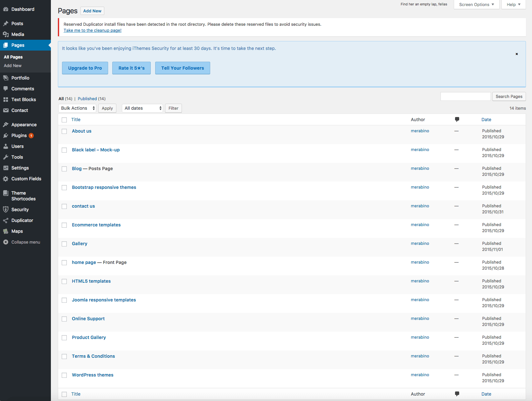Image resolution: width=532 pixels, height=401 pixels.
Task: Click the Comments speech bubble sidebar icon
Action: [6, 89]
